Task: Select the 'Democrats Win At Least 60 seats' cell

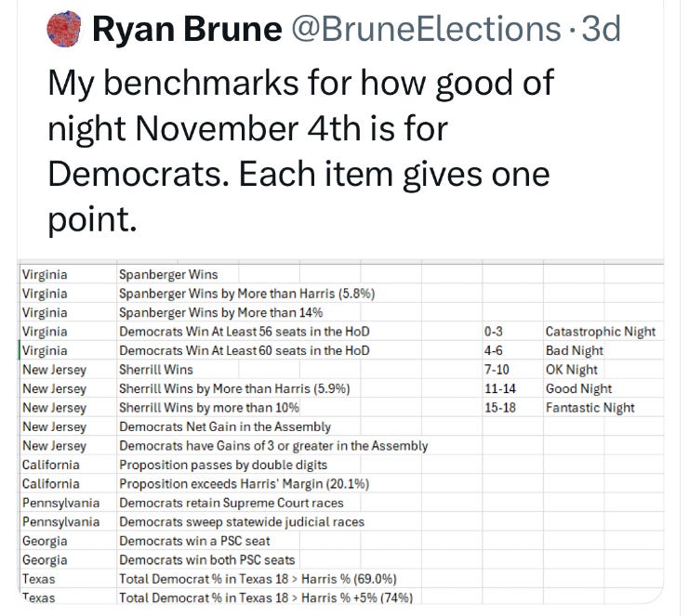Action: [244, 350]
